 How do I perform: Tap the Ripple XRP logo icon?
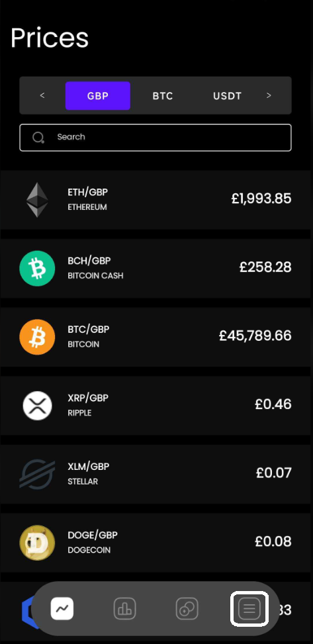[37, 405]
